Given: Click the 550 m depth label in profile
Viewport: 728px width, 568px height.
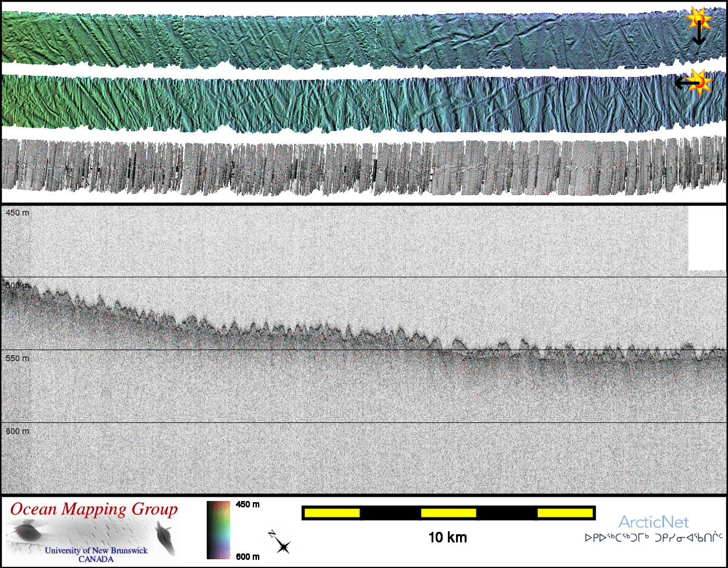Looking at the screenshot, I should click(17, 358).
